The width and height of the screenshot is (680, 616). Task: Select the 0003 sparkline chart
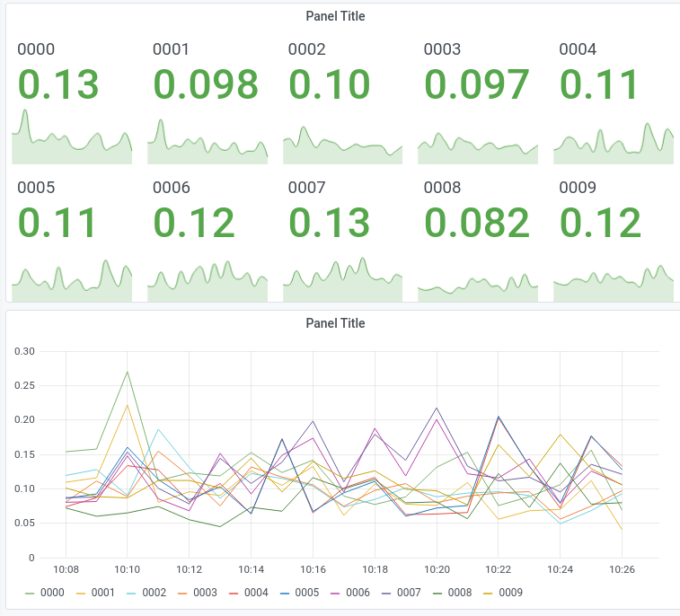click(478, 147)
